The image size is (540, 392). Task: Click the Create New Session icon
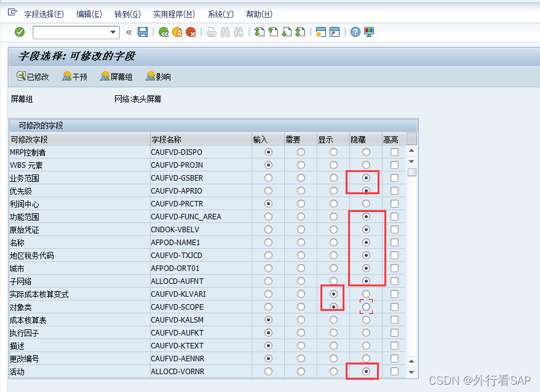321,32
